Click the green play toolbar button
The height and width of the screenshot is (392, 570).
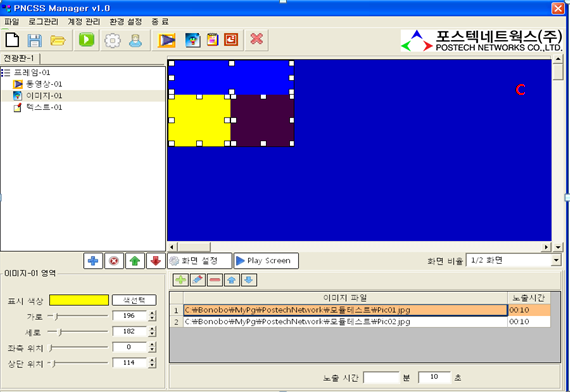click(x=87, y=39)
